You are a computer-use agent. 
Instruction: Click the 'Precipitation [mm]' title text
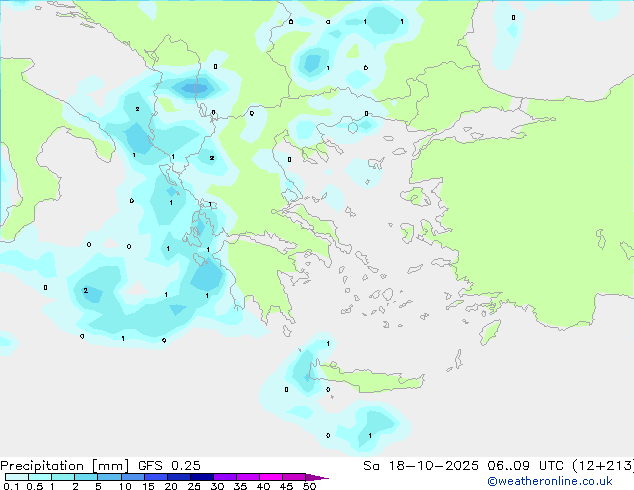[65, 466]
